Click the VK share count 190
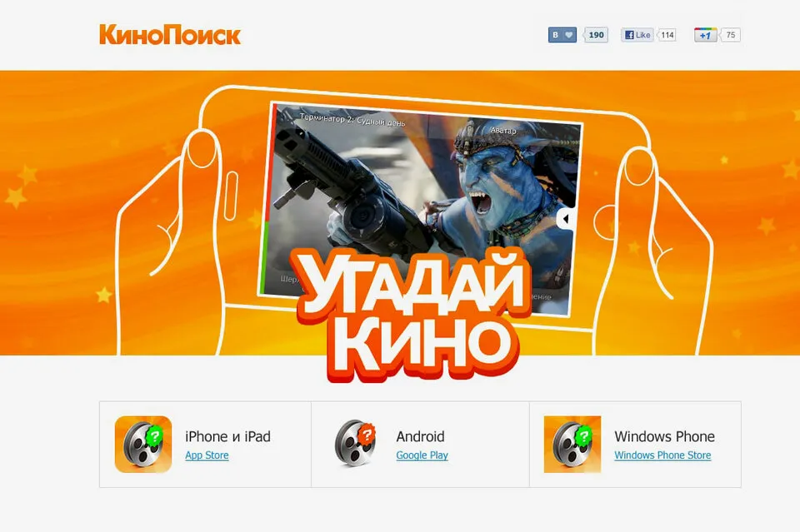Image resolution: width=800 pixels, height=532 pixels. pyautogui.click(x=596, y=35)
